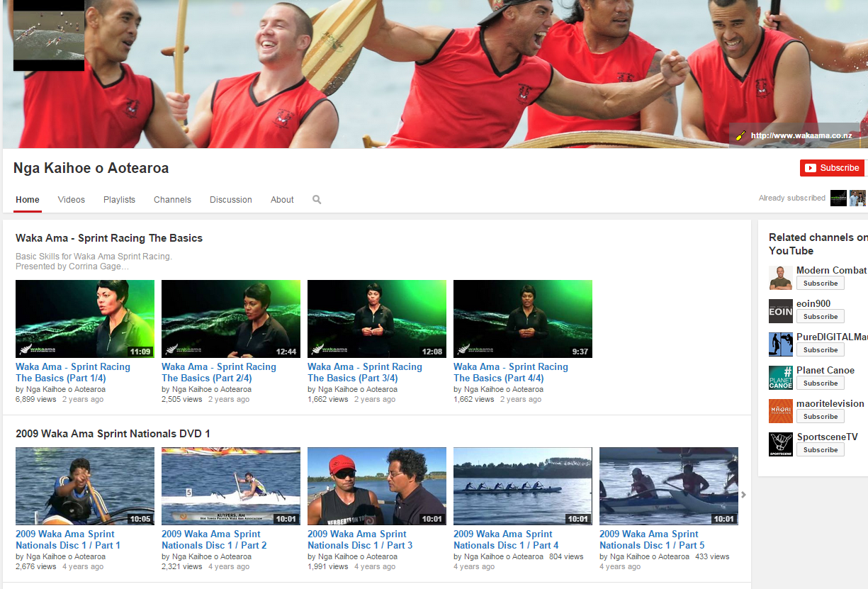868x589 pixels.
Task: Open the channel search magnifier icon
Action: (317, 200)
